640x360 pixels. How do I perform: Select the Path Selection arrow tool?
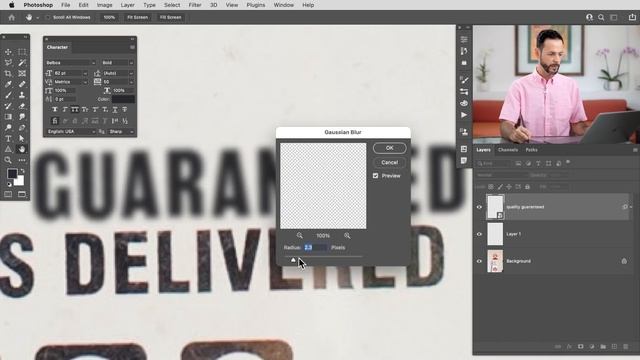click(22, 138)
